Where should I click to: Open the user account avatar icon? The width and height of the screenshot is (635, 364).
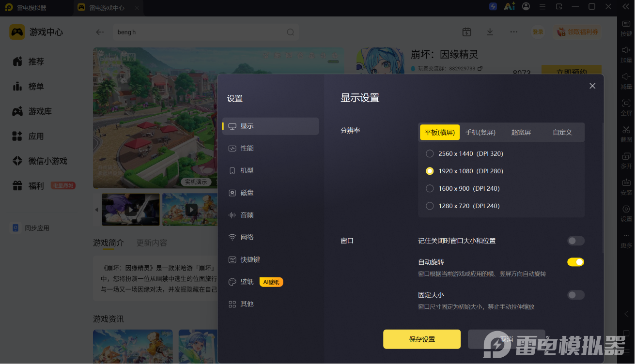(x=526, y=6)
